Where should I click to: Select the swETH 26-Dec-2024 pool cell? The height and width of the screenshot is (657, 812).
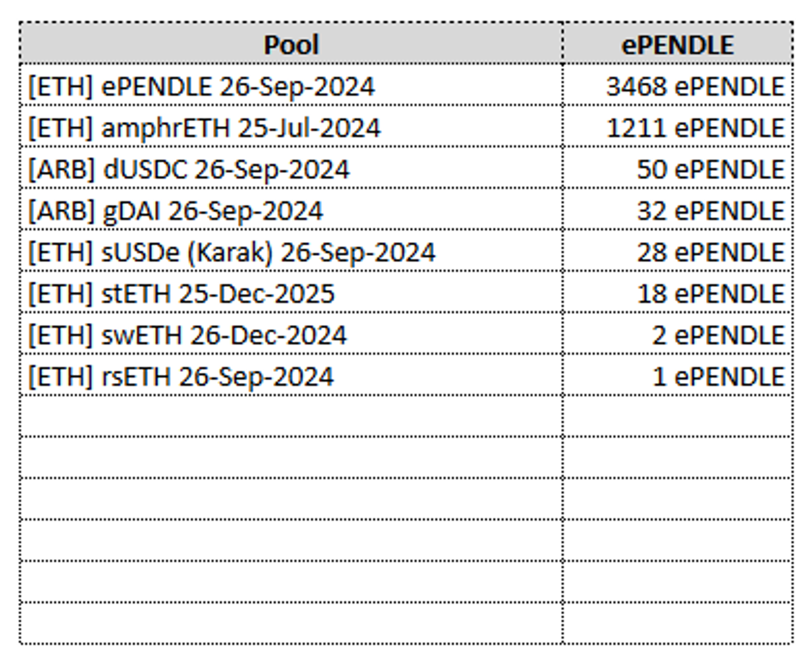point(187,335)
